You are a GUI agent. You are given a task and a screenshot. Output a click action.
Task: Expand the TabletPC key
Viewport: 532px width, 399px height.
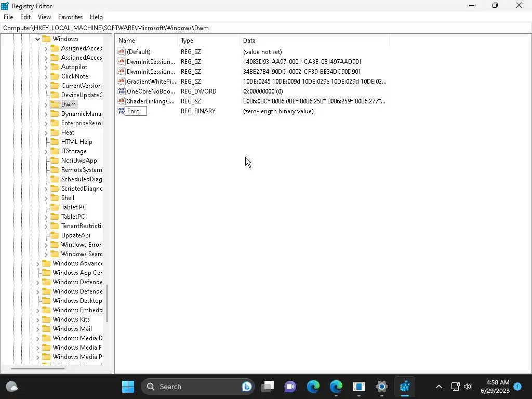(x=46, y=217)
